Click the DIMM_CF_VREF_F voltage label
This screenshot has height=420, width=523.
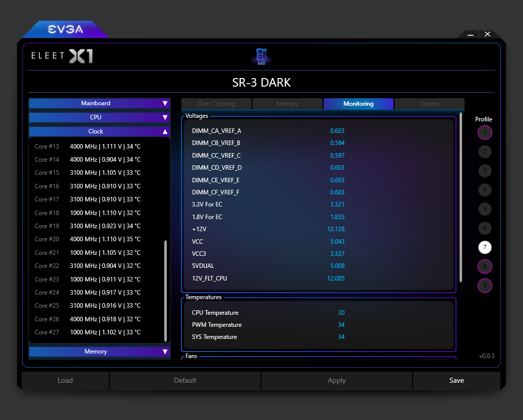pos(216,192)
